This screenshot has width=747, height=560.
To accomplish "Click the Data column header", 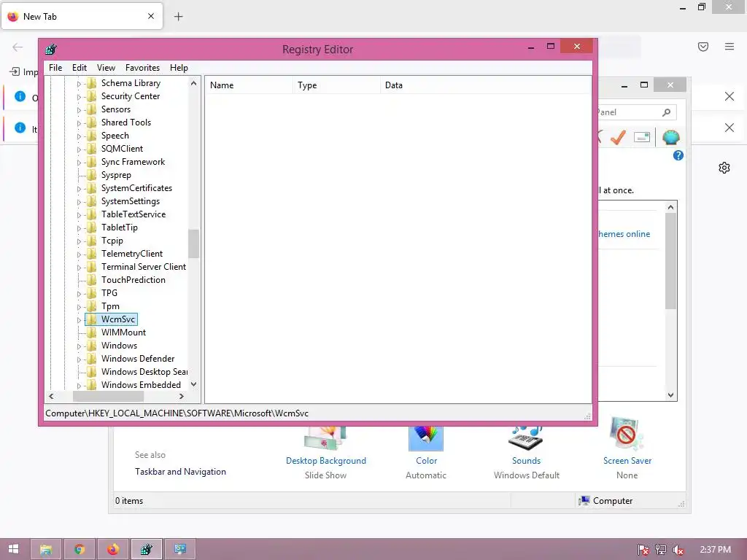I will point(485,85).
